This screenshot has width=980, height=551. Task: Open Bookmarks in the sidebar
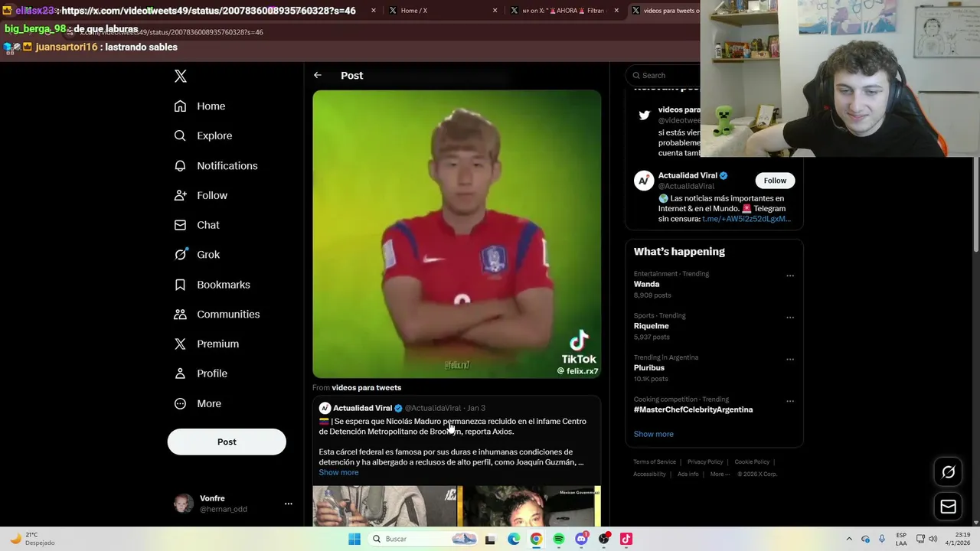click(211, 285)
